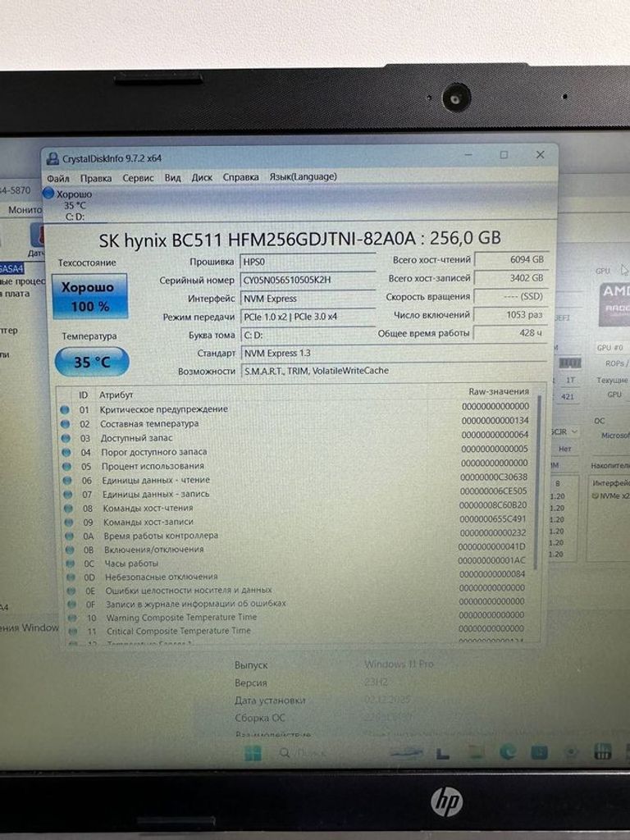
Task: Click status dot for Процент использования row
Action: 67,467
